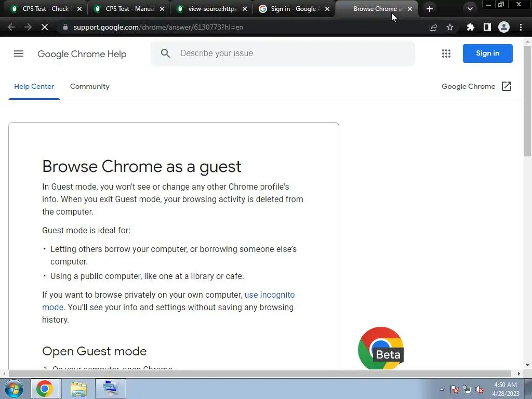This screenshot has width=532, height=399.
Task: Click Chrome in the taskbar
Action: click(x=45, y=389)
